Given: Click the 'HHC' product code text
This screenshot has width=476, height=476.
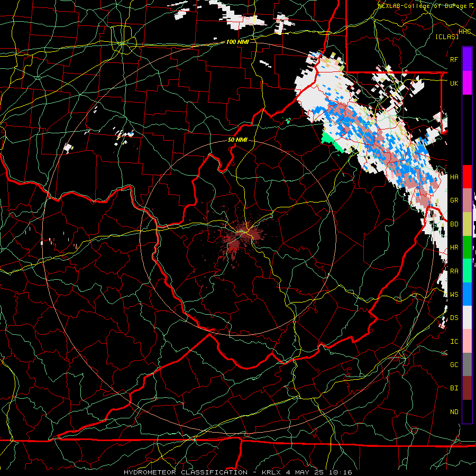Looking at the screenshot, I should click(464, 31).
